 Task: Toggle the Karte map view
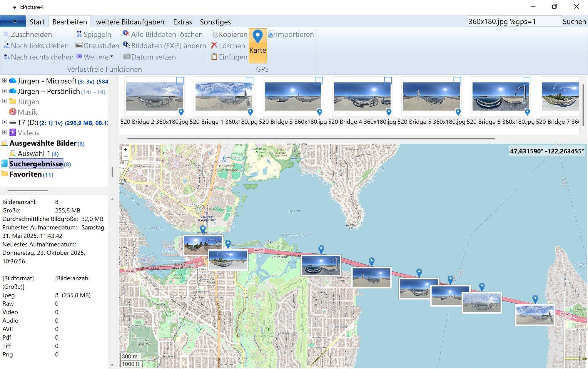click(x=258, y=46)
